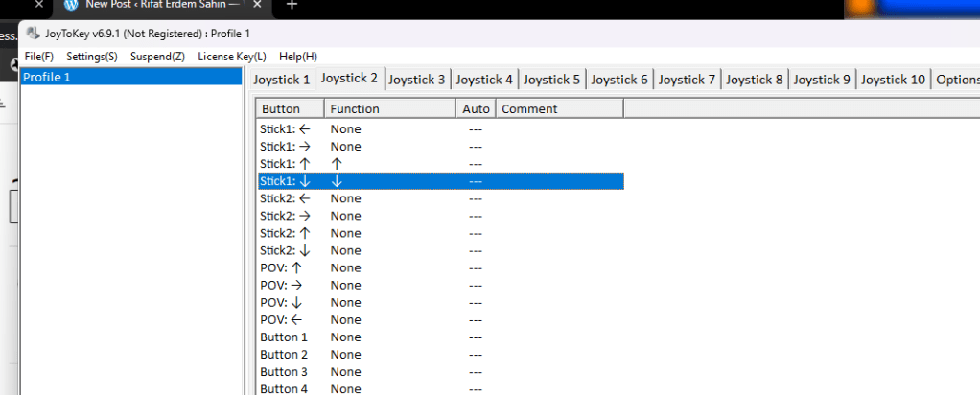Image resolution: width=980 pixels, height=395 pixels.
Task: Open the Suspend(Z) menu
Action: (157, 57)
